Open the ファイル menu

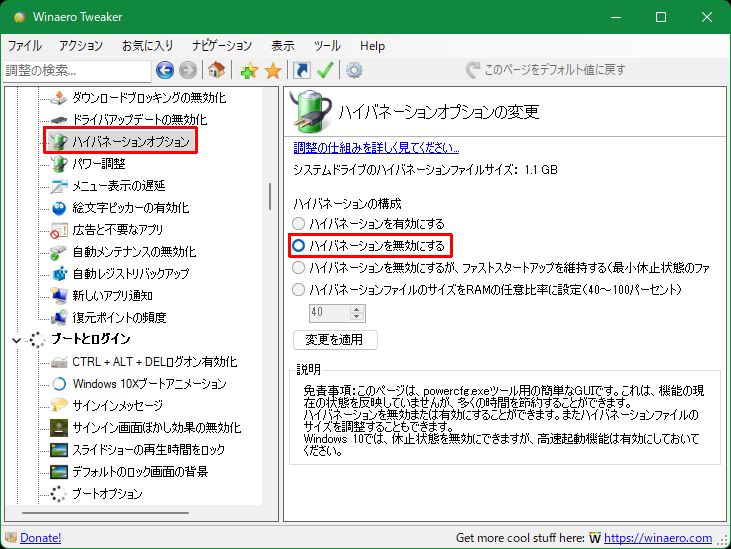[24, 46]
